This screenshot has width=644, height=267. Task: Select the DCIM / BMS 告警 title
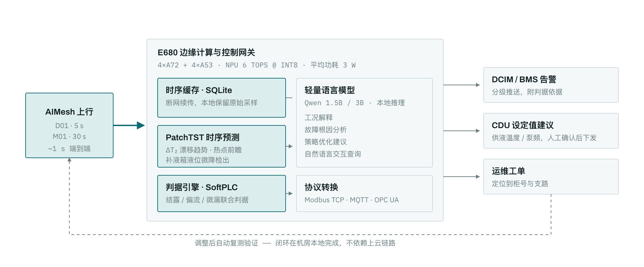[x=524, y=80]
